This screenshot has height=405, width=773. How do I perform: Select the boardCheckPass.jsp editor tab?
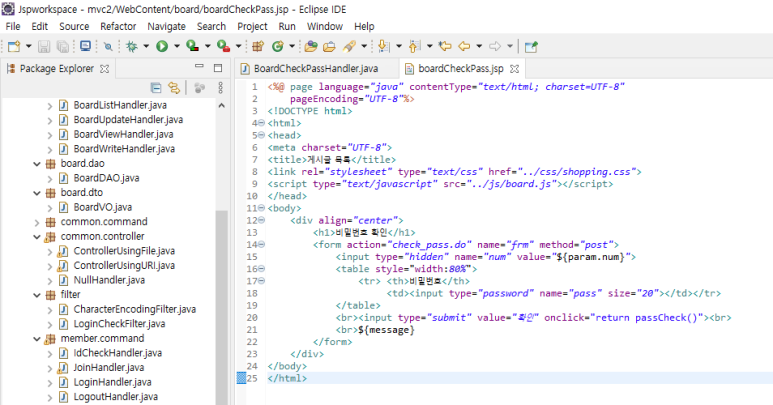click(x=460, y=68)
